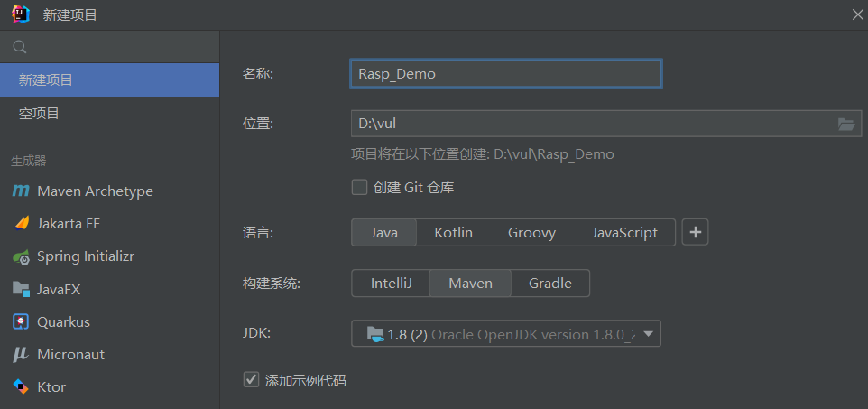Select the Spring Initializr generator icon
The height and width of the screenshot is (409, 868).
click(21, 256)
